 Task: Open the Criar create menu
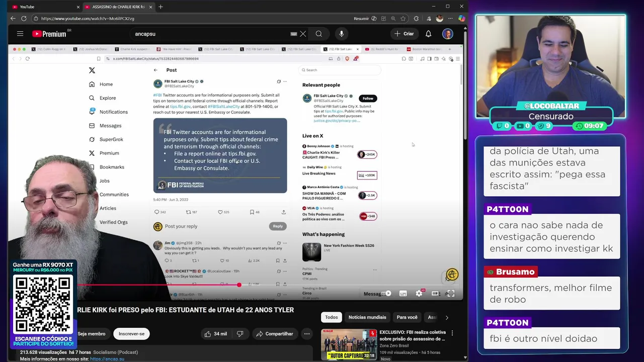pyautogui.click(x=404, y=34)
